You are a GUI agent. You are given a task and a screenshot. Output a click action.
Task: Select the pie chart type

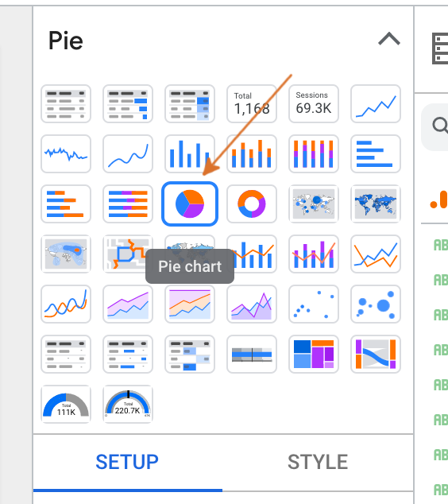(190, 204)
